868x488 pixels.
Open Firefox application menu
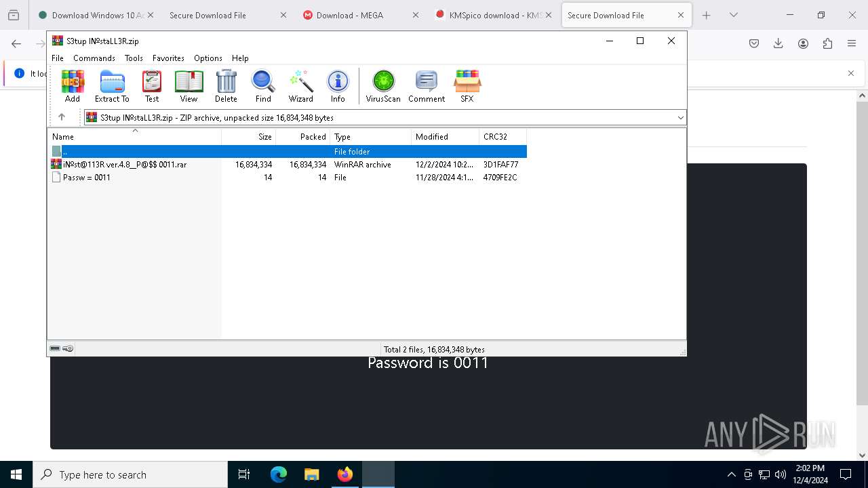point(852,43)
